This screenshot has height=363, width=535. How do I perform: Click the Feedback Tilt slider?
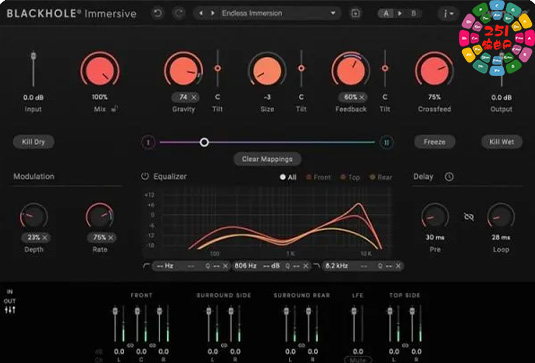(385, 68)
